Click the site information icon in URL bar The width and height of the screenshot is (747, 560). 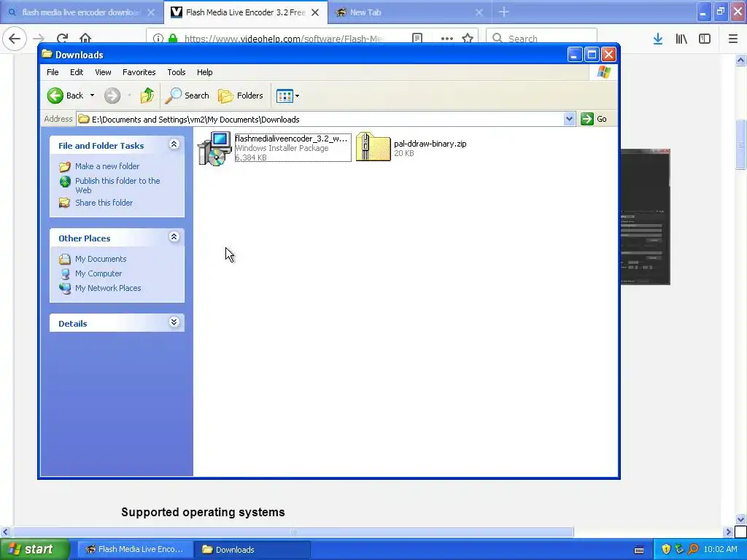158,38
